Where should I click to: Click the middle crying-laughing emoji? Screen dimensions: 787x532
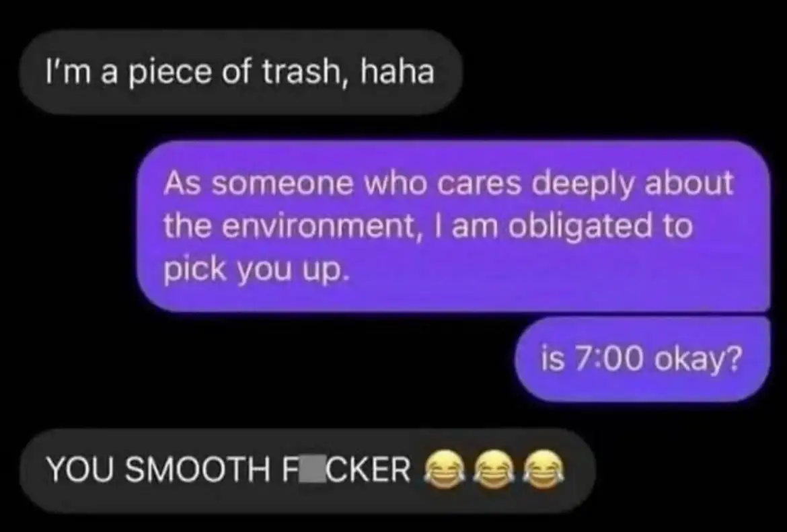click(x=494, y=469)
